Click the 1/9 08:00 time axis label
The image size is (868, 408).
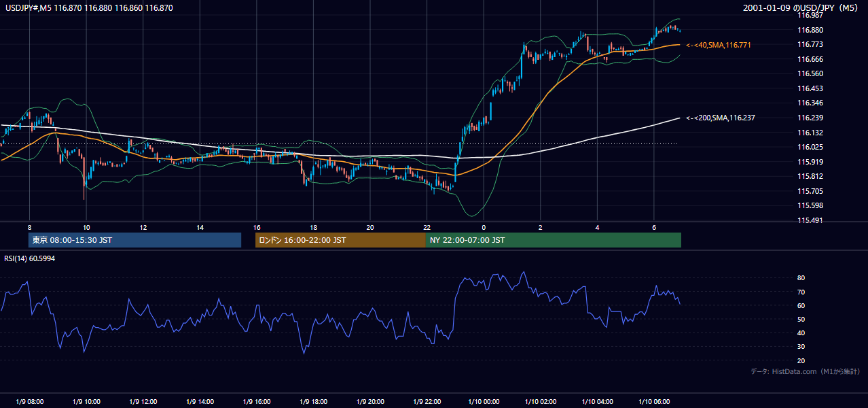coord(29,401)
